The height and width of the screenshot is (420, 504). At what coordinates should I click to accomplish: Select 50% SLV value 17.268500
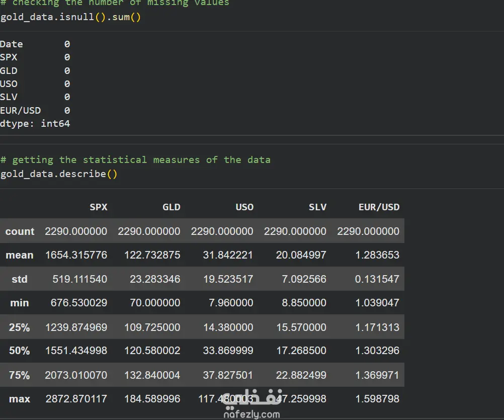tap(301, 350)
